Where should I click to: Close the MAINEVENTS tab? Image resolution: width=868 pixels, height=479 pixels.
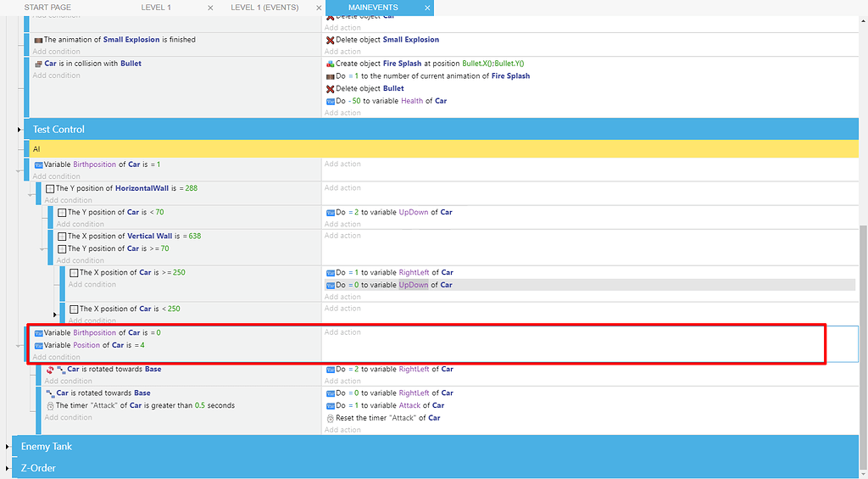[x=427, y=8]
